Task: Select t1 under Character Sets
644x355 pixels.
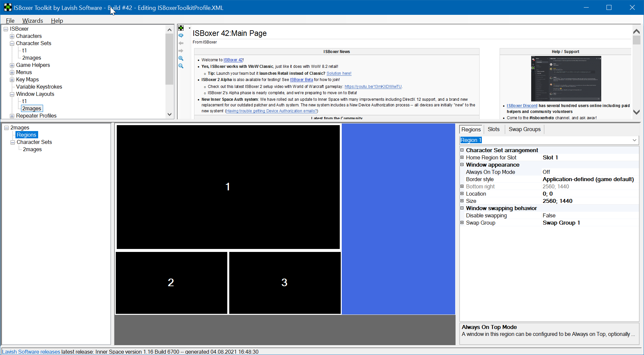Action: (x=24, y=50)
